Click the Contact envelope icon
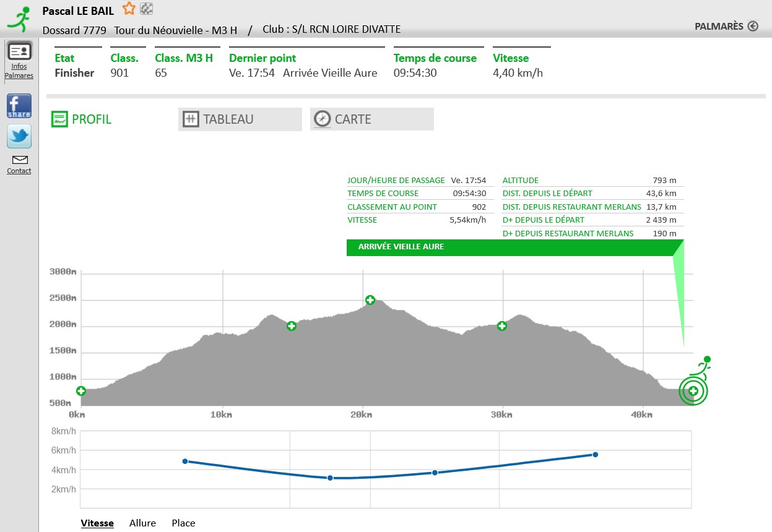Screen dimensions: 772x532 click(x=19, y=160)
